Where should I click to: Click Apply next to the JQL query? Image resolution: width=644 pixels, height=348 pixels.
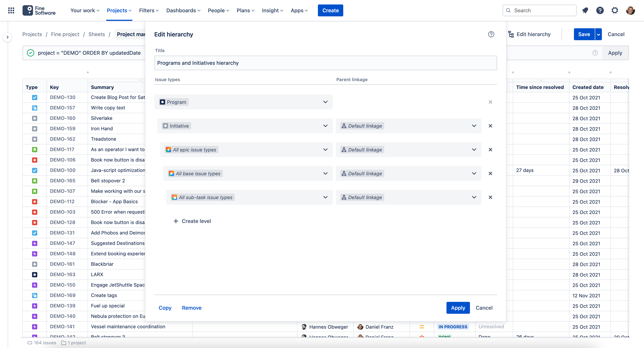[x=615, y=53]
